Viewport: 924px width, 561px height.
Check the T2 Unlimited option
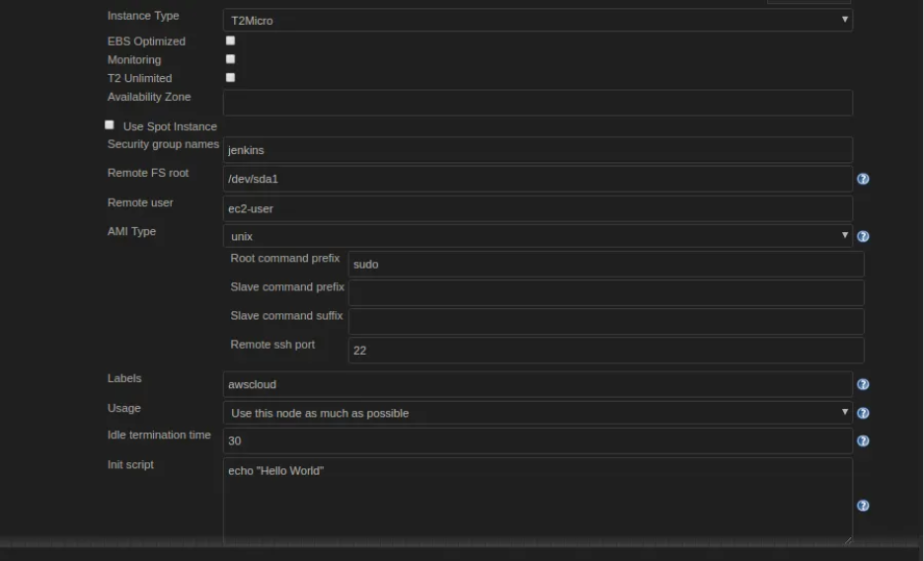coord(230,77)
